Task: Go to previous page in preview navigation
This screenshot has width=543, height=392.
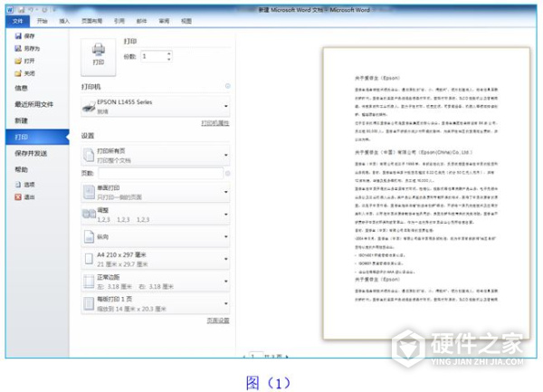Action: [x=244, y=356]
